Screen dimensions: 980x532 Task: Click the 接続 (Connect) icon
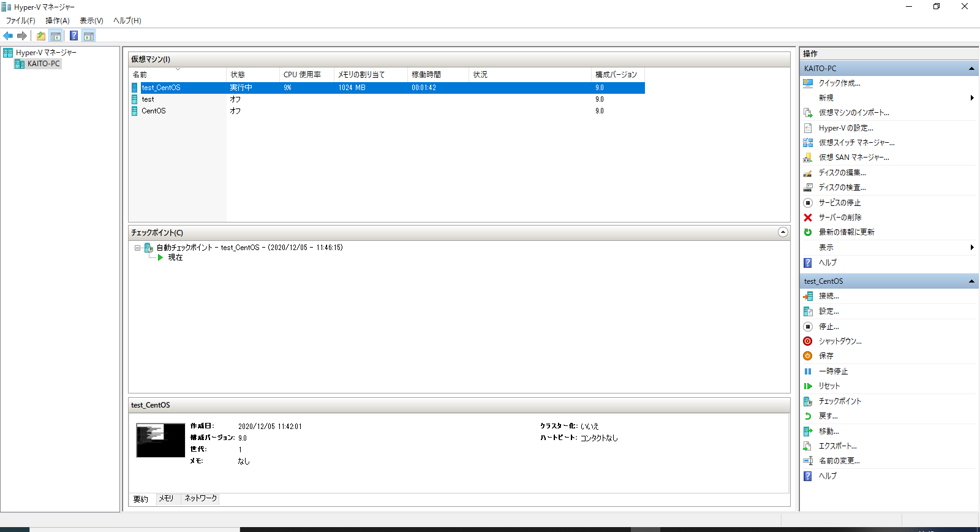tap(808, 296)
